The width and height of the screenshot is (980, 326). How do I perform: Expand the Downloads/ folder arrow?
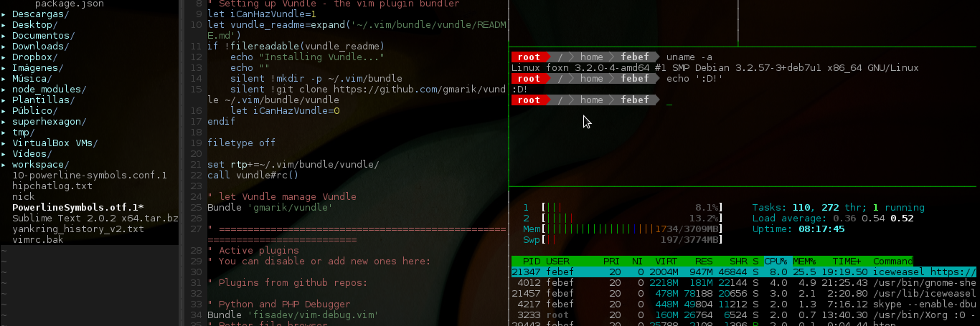[x=4, y=46]
